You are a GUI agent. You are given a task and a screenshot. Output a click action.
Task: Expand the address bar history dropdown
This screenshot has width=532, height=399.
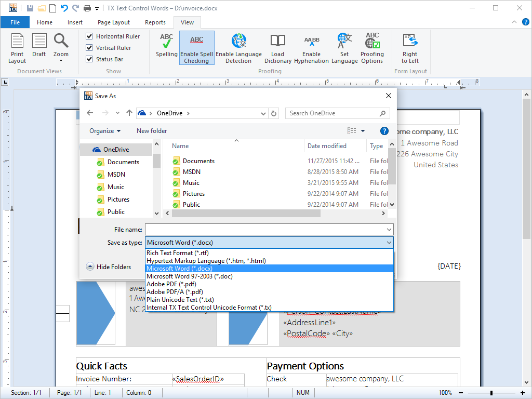(263, 113)
